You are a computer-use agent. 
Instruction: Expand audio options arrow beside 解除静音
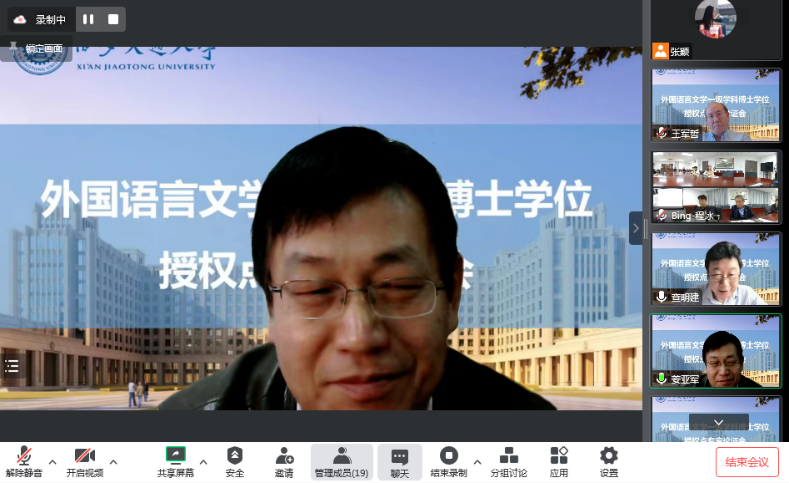pos(52,462)
